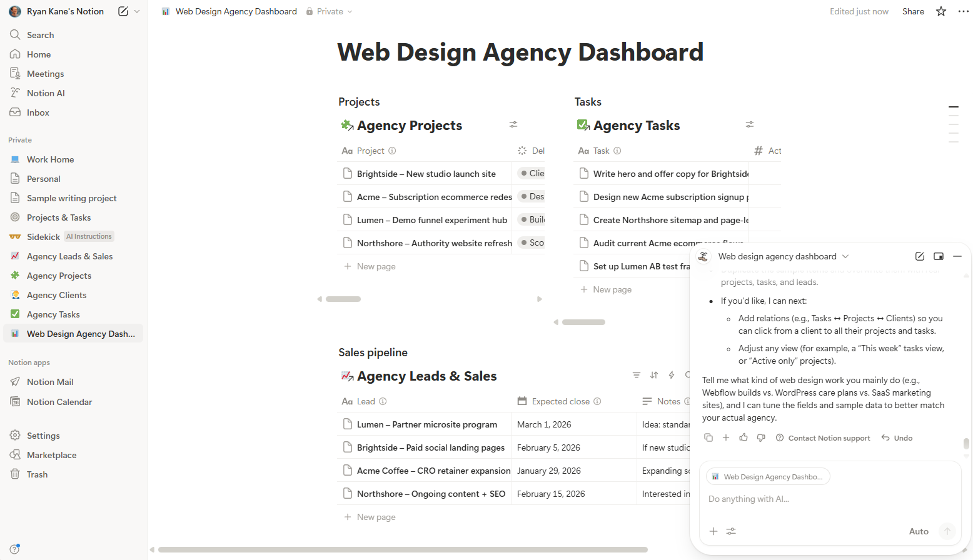Give the AI response a thumbs up

pos(744,437)
